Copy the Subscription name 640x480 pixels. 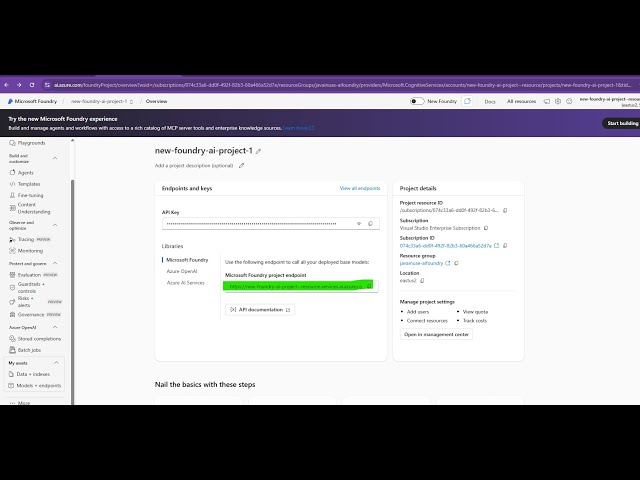486,228
